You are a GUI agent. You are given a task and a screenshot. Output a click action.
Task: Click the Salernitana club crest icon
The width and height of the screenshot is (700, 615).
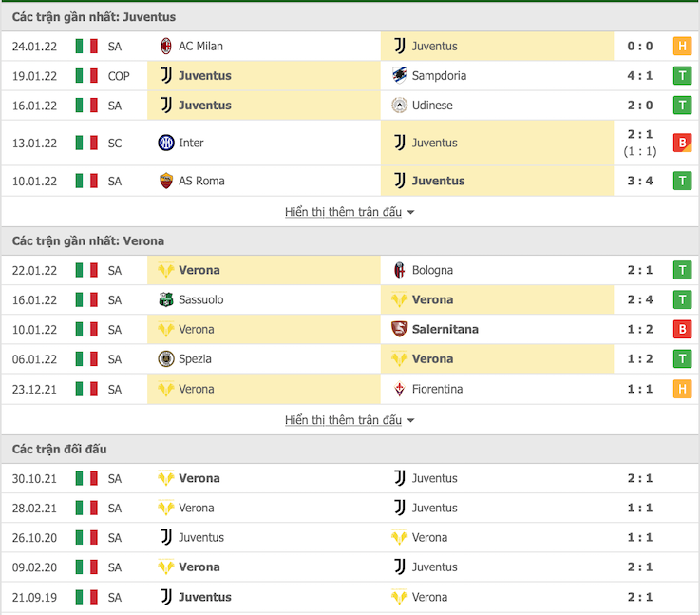click(x=399, y=329)
